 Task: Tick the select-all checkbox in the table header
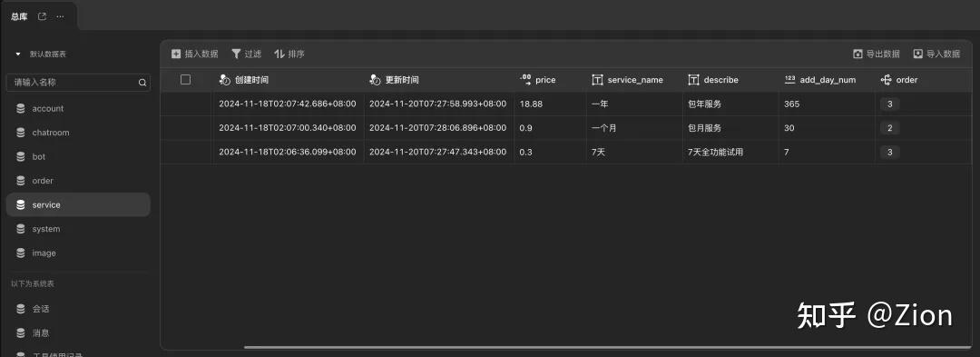pyautogui.click(x=186, y=79)
